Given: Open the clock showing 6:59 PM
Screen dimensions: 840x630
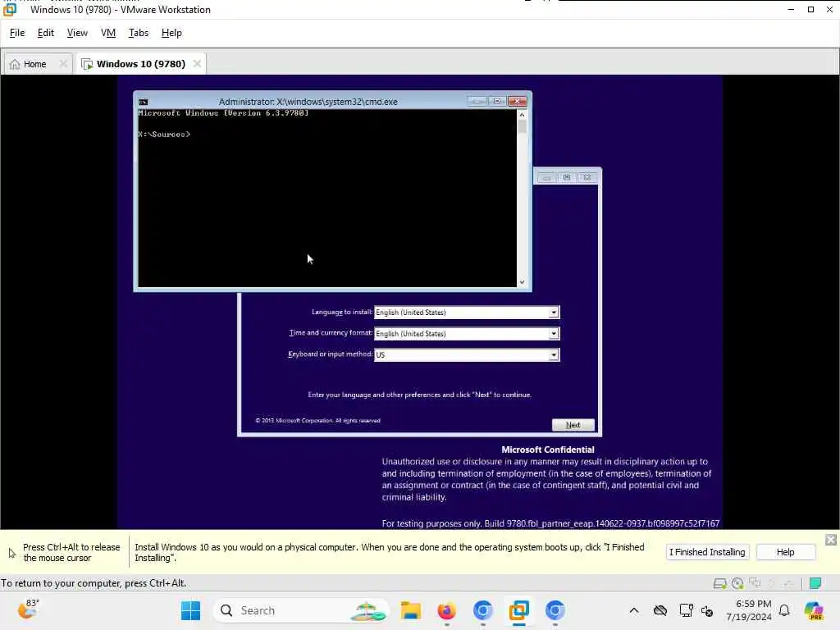Looking at the screenshot, I should pyautogui.click(x=749, y=610).
